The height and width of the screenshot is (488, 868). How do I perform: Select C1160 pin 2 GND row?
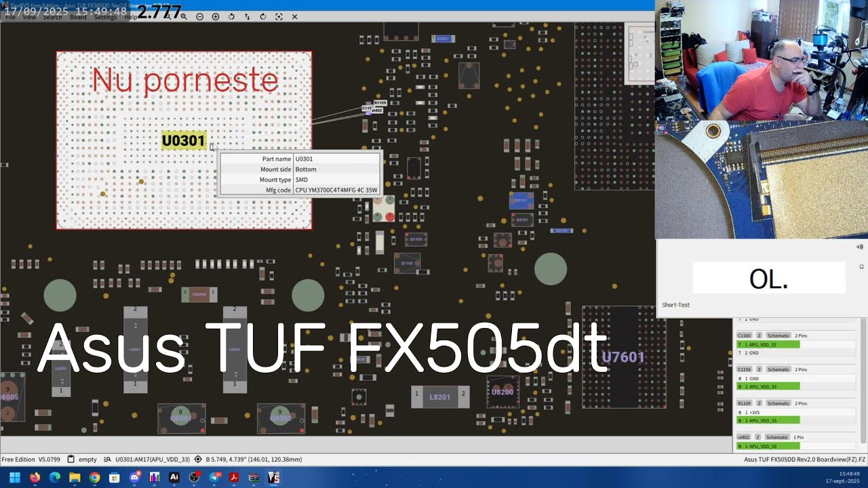click(796, 353)
